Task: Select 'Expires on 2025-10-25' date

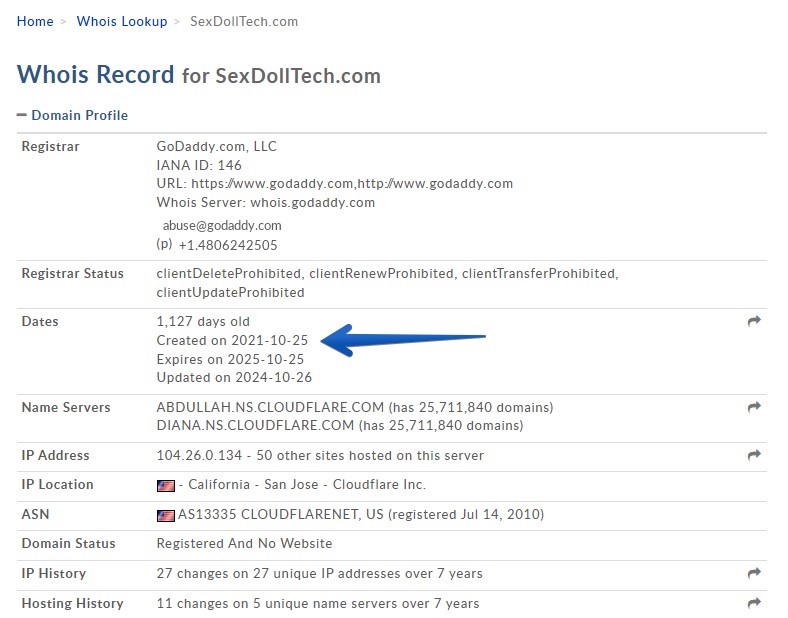Action: (230, 359)
